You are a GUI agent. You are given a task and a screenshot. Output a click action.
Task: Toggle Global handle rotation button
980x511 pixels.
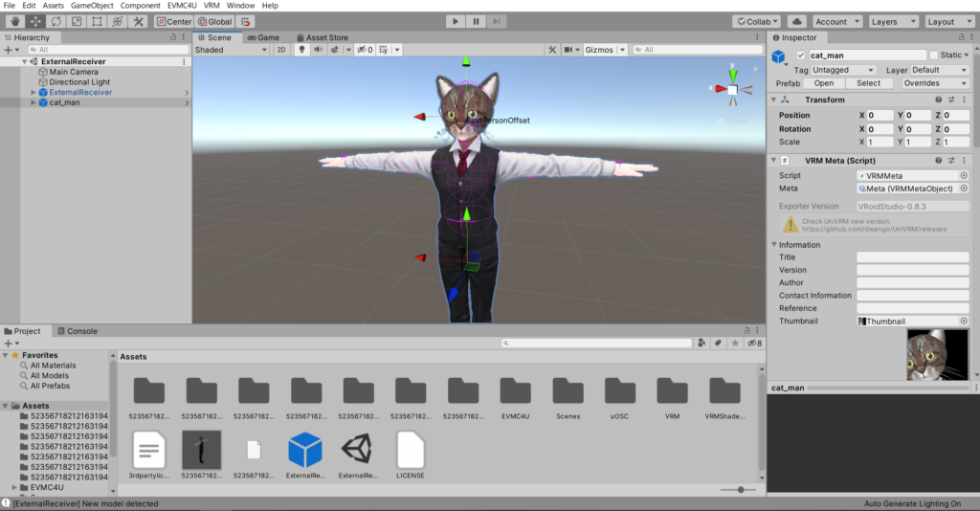pos(215,21)
